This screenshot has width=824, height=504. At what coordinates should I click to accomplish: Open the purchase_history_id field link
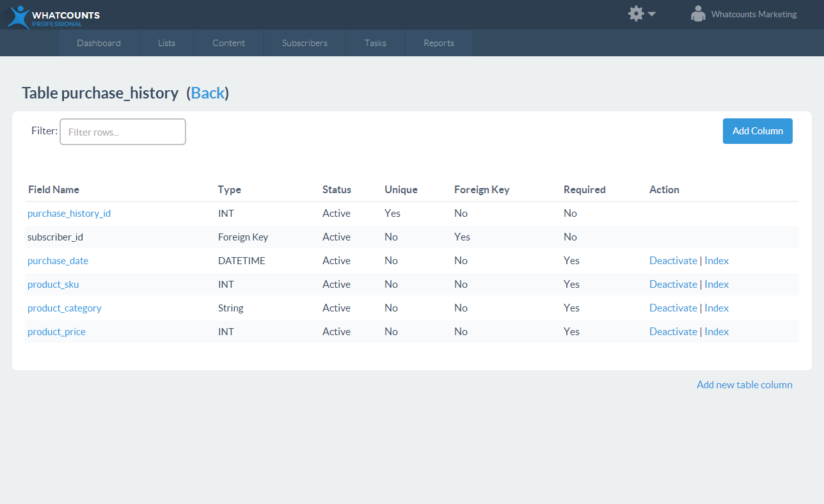69,214
